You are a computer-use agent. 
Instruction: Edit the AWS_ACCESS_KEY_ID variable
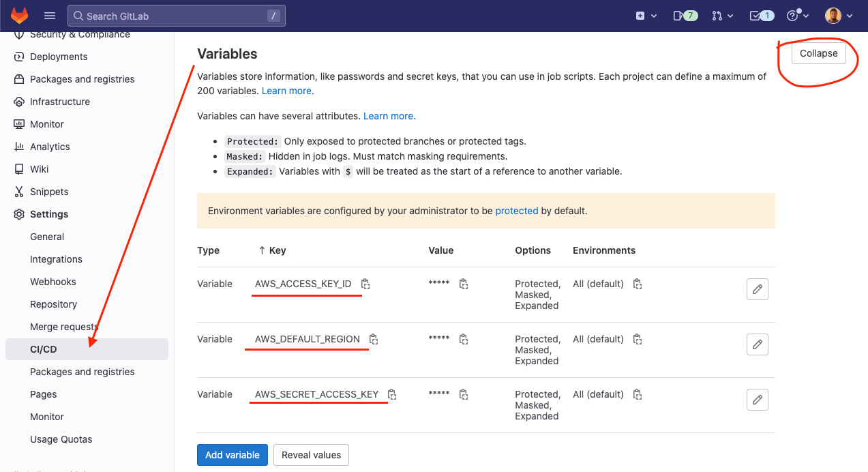(x=757, y=289)
